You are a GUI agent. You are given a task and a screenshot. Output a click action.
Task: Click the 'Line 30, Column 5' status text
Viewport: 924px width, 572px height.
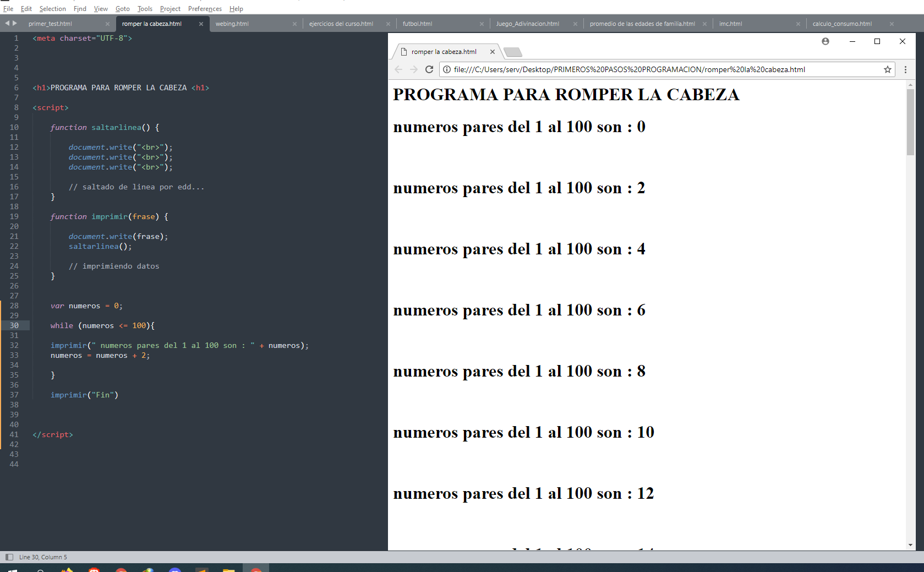point(43,557)
